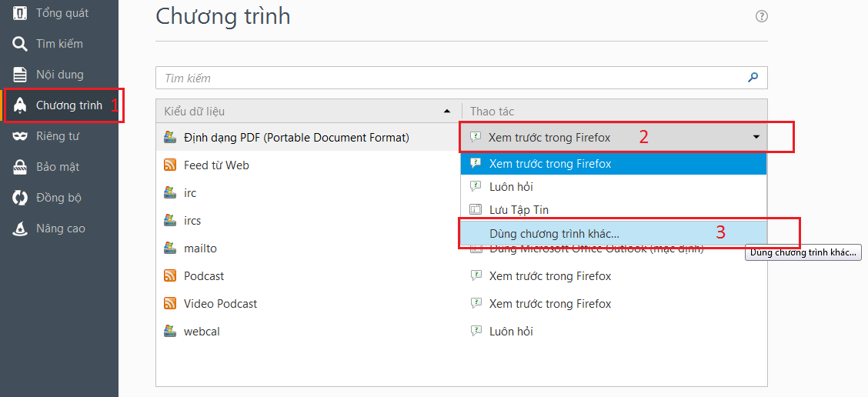The image size is (868, 397).
Task: Select the Video Podcast row
Action: [x=220, y=303]
